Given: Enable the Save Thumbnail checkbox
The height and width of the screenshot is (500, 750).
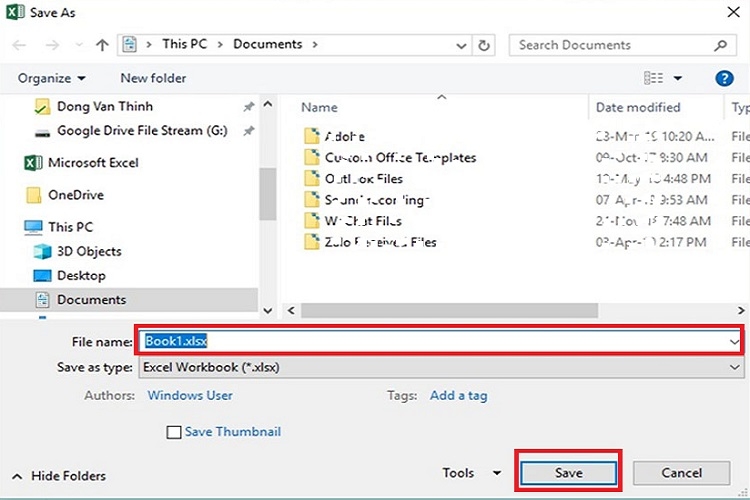Looking at the screenshot, I should [x=174, y=432].
